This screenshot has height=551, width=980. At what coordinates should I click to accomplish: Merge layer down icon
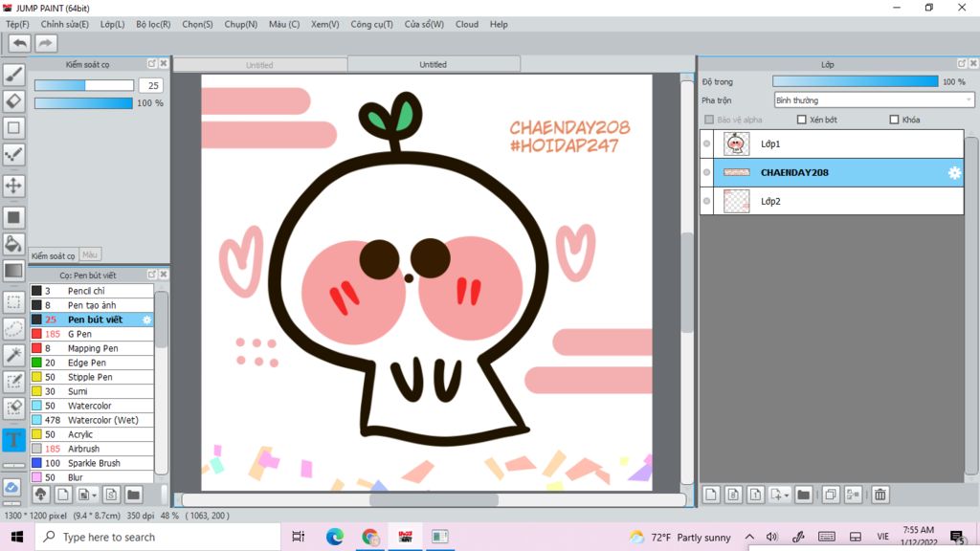(853, 495)
